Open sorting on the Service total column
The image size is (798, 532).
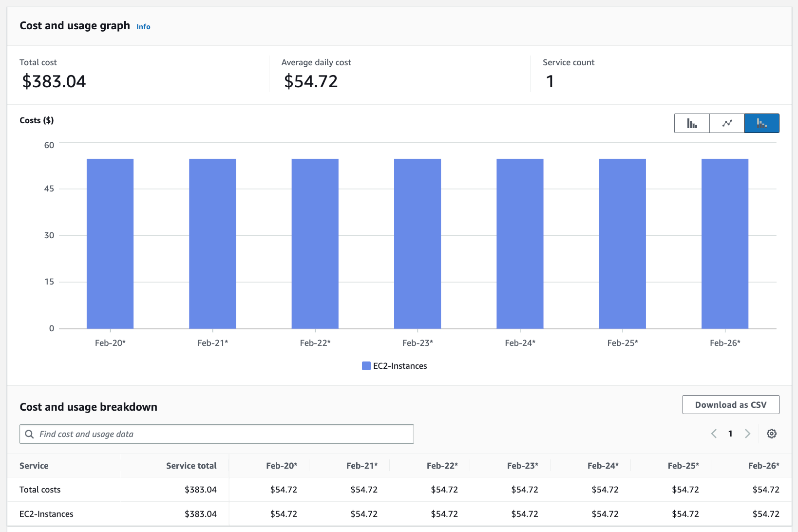[x=191, y=466]
